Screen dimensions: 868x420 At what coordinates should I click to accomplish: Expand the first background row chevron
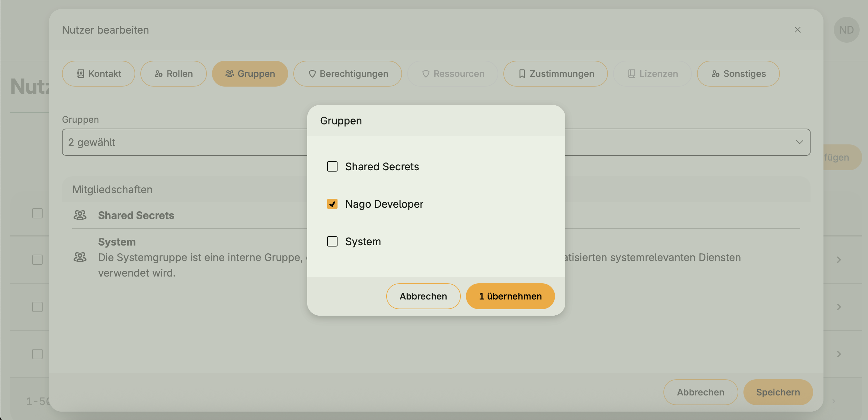[x=839, y=259]
